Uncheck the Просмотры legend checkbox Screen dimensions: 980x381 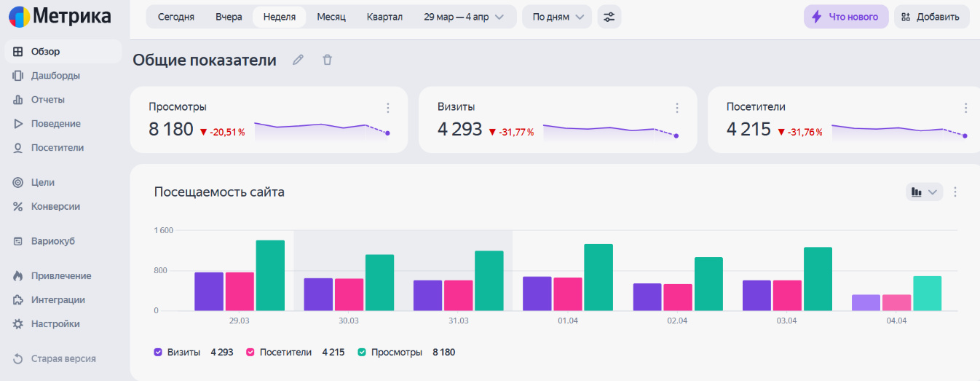pos(362,352)
